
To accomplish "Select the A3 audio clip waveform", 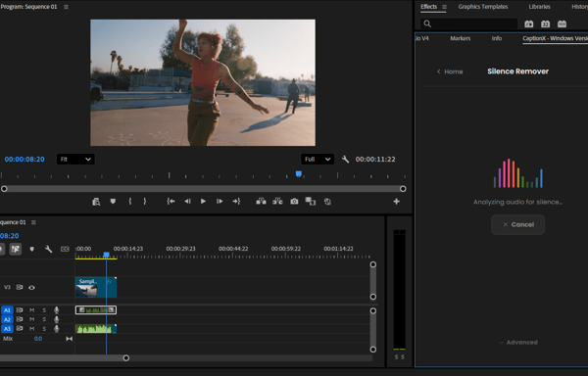I will click(96, 329).
